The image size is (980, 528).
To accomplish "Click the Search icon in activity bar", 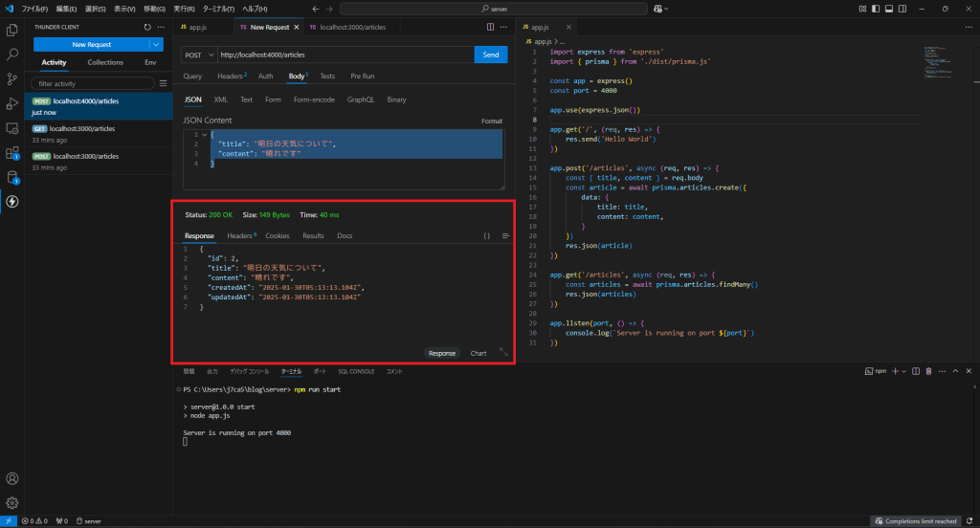I will point(12,55).
